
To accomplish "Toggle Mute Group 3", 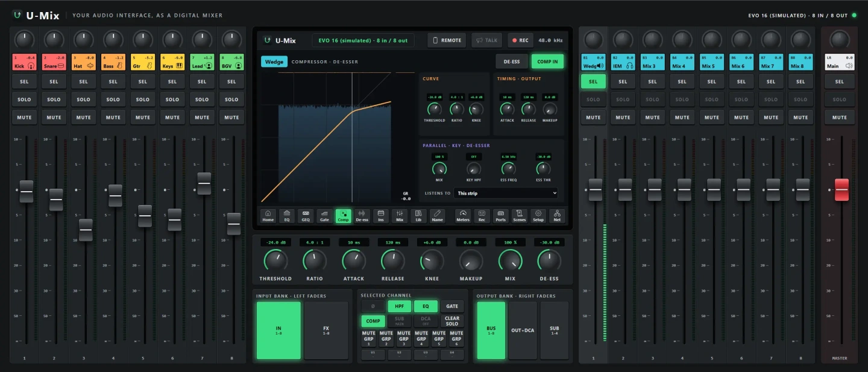I will [403, 338].
